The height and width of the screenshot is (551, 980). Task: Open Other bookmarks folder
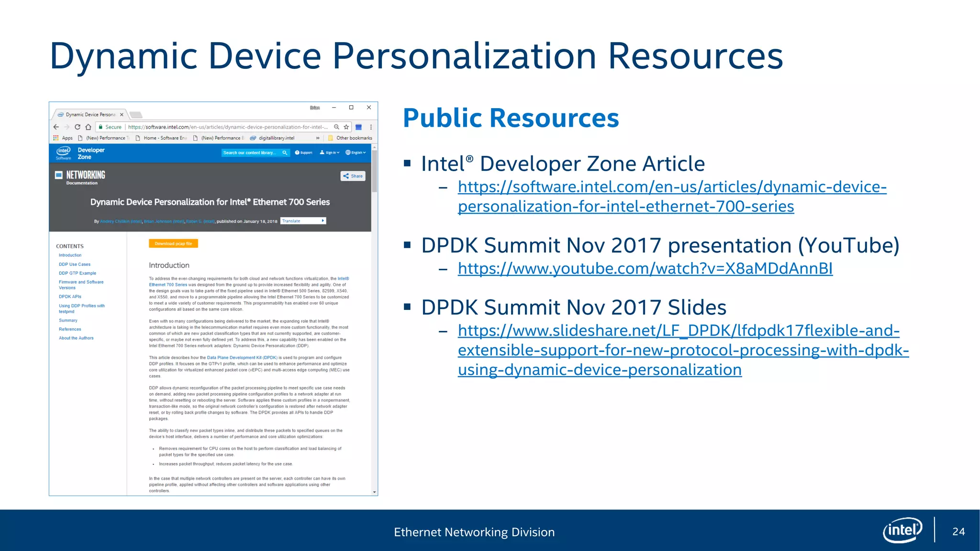(350, 138)
